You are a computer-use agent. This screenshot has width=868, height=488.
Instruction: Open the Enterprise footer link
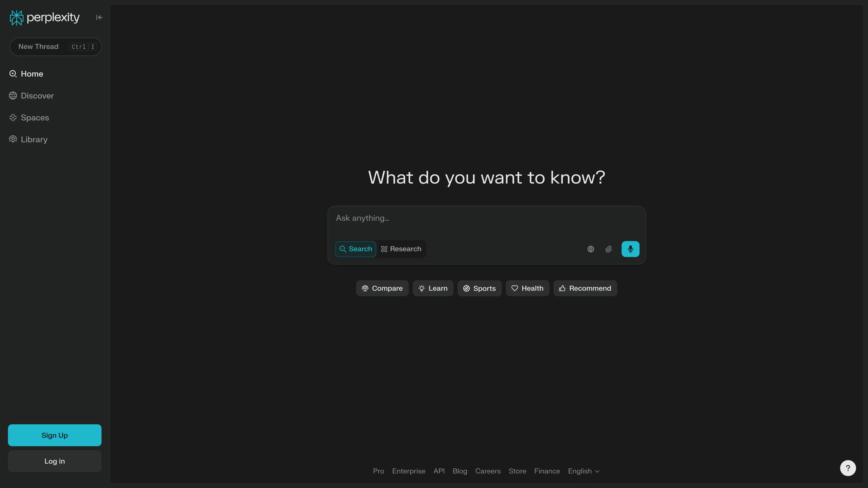pos(408,471)
